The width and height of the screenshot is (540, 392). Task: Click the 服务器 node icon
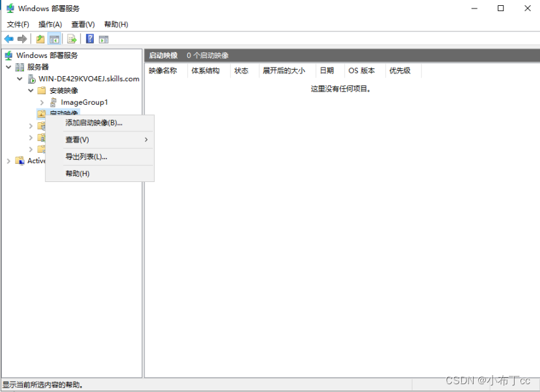(x=20, y=67)
